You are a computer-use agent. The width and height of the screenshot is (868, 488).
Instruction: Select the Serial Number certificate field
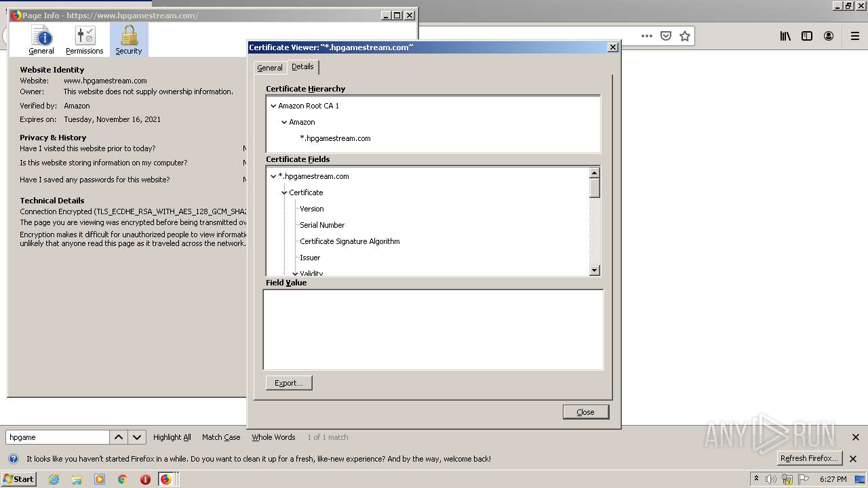322,225
